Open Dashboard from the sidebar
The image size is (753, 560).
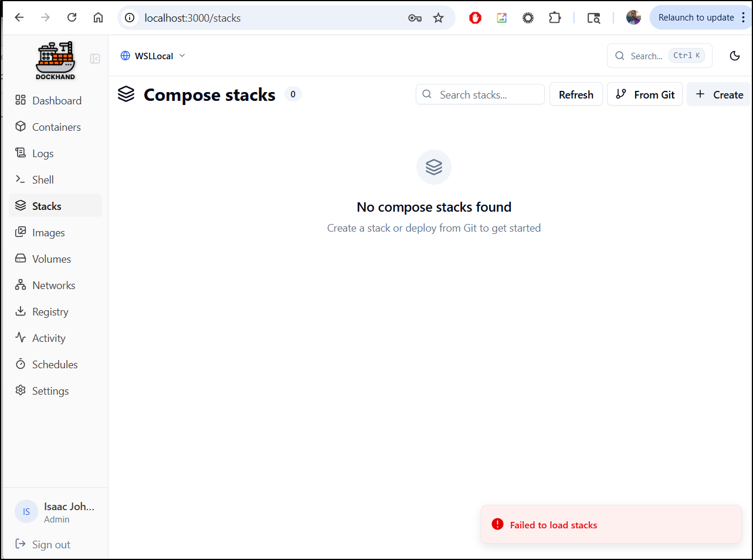[56, 100]
